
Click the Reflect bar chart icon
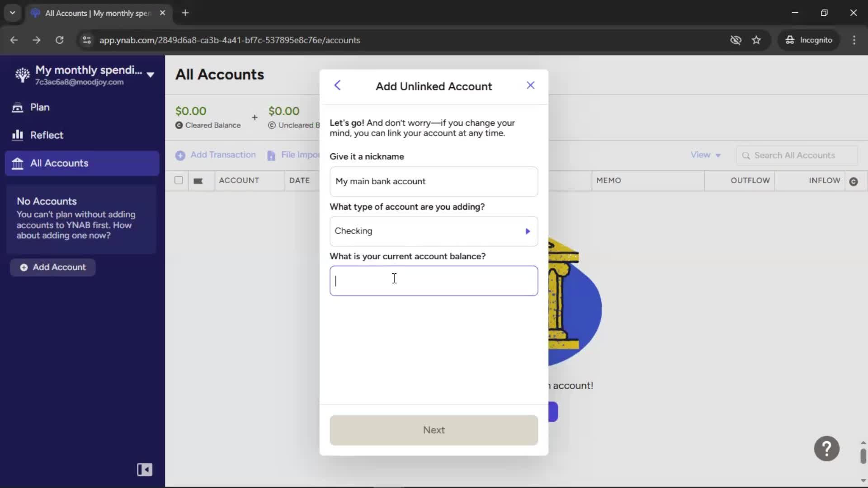pos(17,135)
